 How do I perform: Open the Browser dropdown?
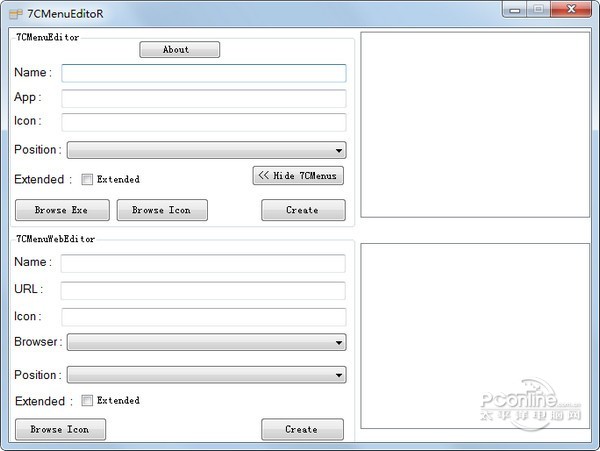pos(207,342)
